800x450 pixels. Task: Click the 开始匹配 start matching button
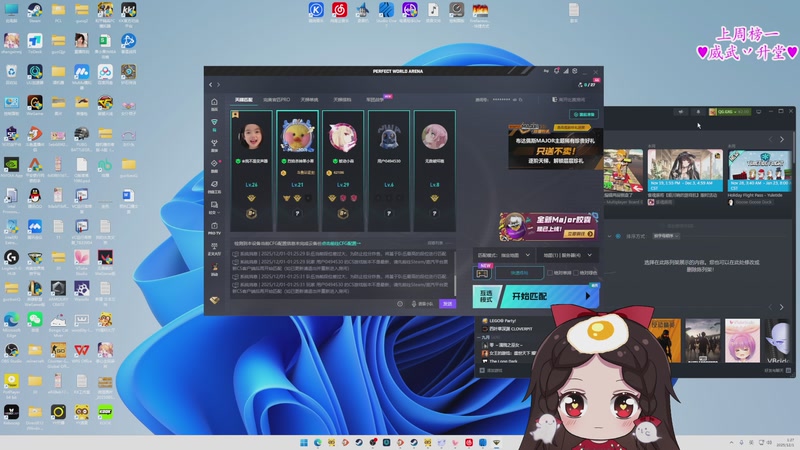(x=548, y=296)
